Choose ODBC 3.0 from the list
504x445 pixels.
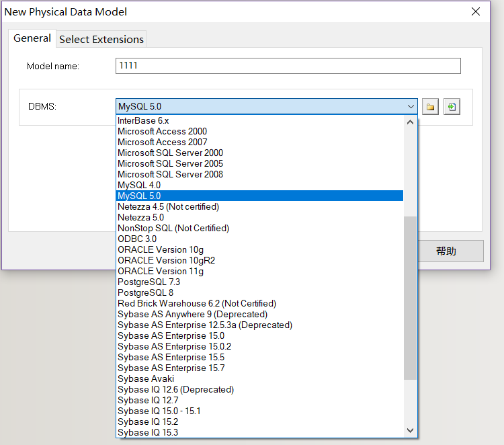click(x=137, y=239)
